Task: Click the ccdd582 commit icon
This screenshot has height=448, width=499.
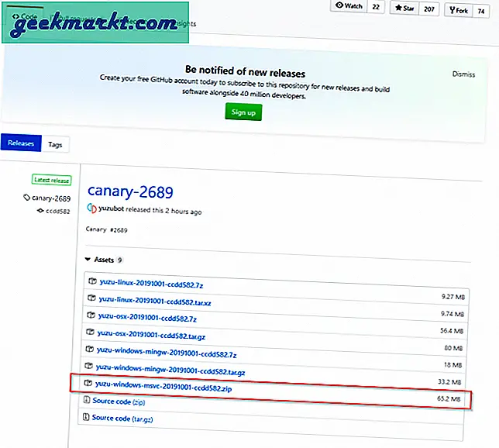Action: (x=40, y=210)
